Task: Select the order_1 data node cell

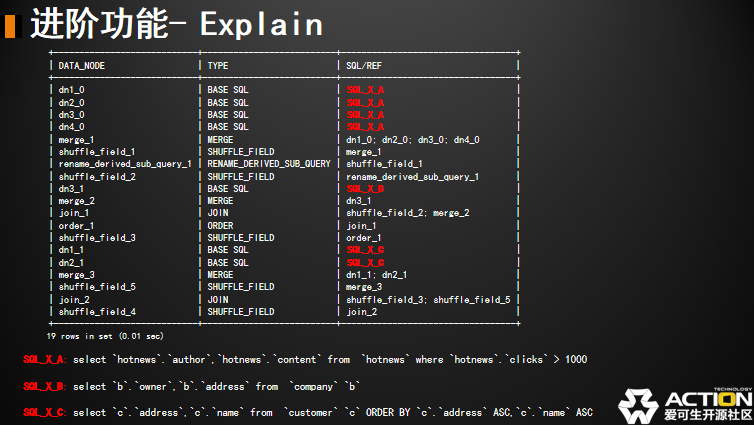Action: coord(76,225)
